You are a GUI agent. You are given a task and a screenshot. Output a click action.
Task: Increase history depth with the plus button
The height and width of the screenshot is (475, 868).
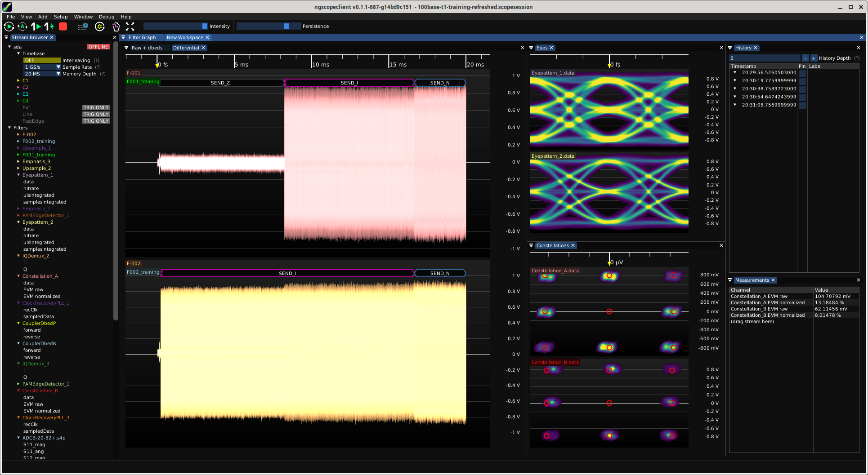click(813, 58)
